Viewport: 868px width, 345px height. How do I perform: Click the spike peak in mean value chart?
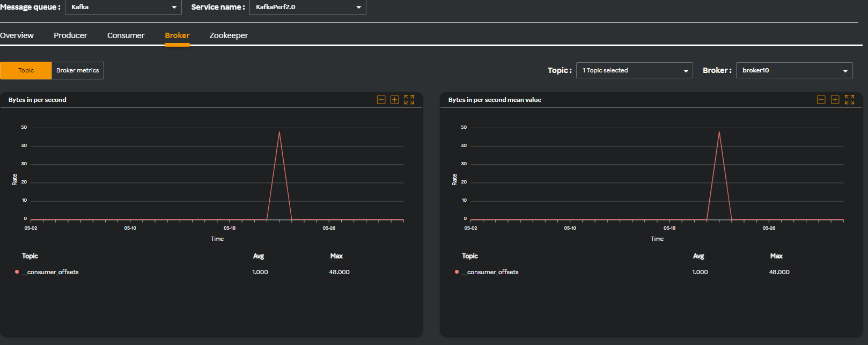point(719,132)
